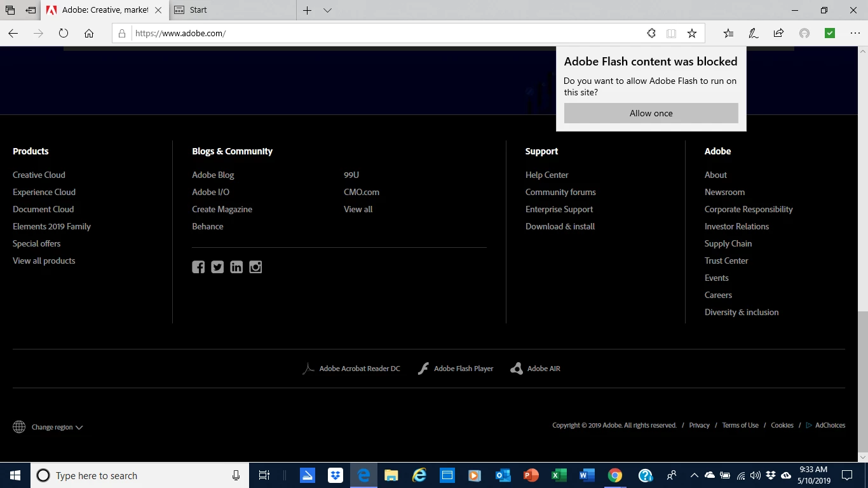
Task: Click the Add notes pen icon
Action: (754, 33)
